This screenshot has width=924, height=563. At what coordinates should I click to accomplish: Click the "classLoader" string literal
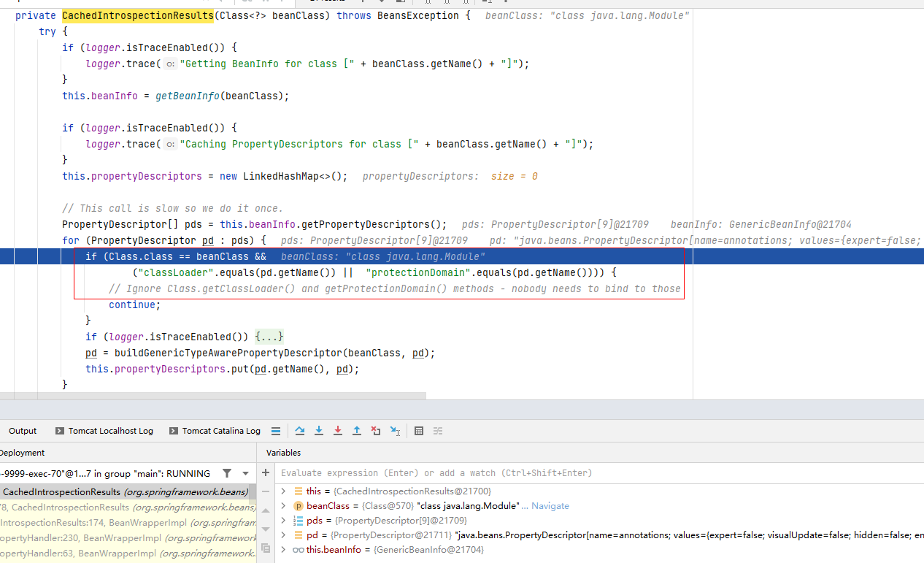pyautogui.click(x=173, y=272)
